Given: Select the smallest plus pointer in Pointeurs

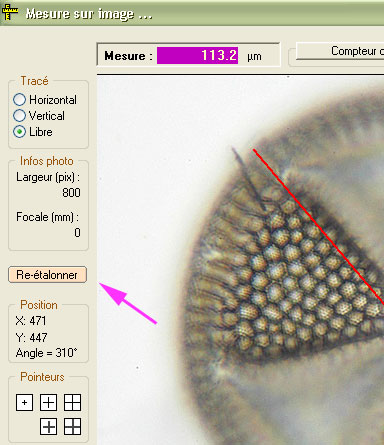Looking at the screenshot, I should pos(24,402).
